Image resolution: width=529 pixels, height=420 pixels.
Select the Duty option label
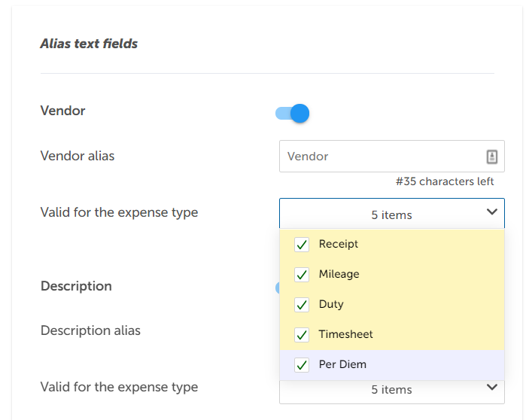pyautogui.click(x=331, y=304)
